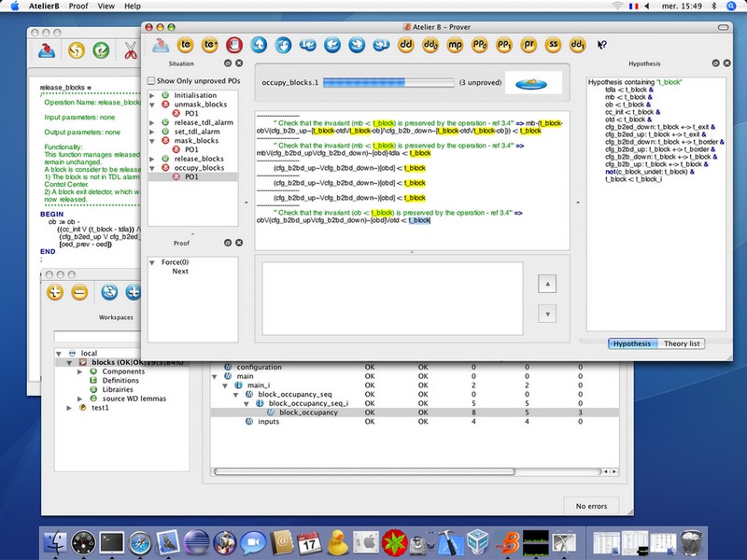Image resolution: width=747 pixels, height=560 pixels.
Task: Expand the Initialisation tree node
Action: coord(152,96)
